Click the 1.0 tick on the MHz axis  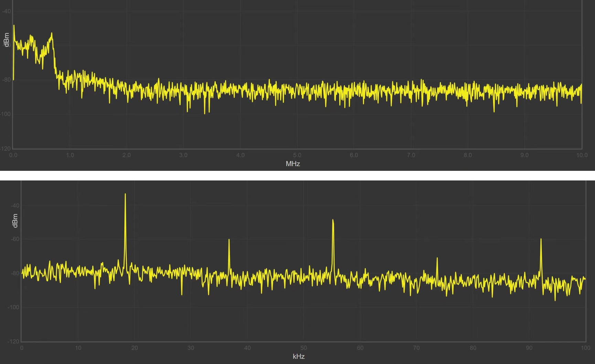pos(70,155)
